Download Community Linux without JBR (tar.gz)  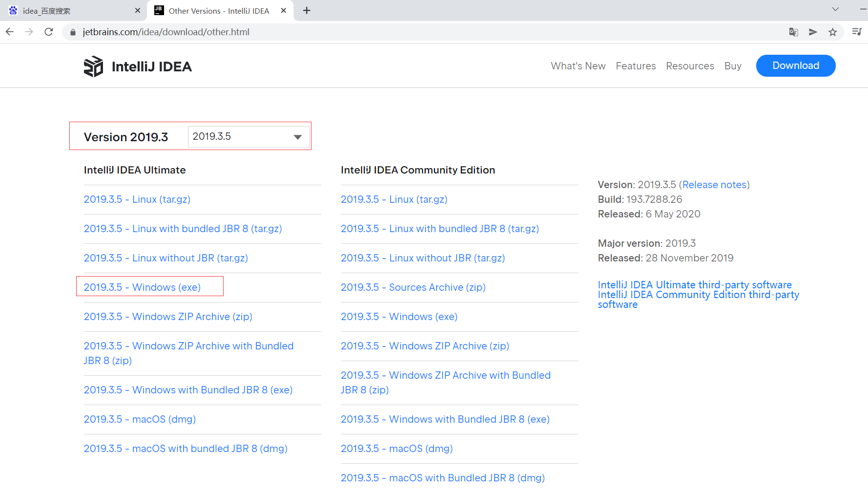[x=423, y=258]
